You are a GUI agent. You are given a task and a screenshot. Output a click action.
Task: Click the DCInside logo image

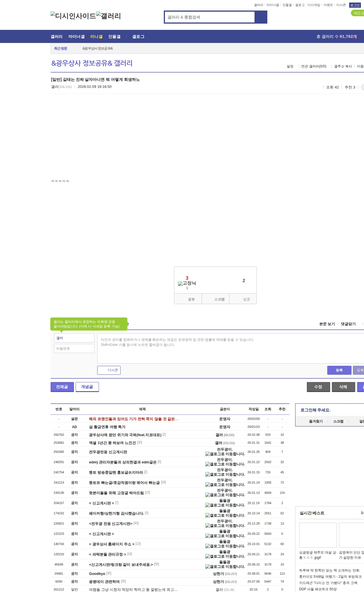click(73, 16)
